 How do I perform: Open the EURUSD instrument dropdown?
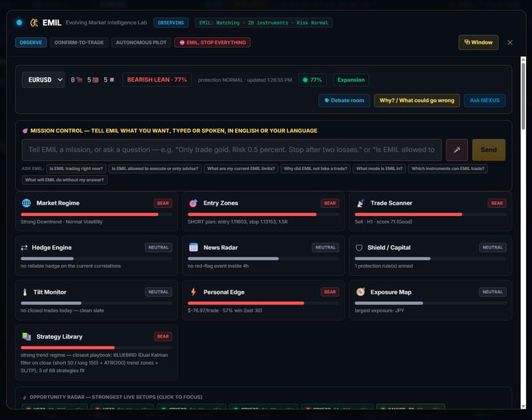coord(43,80)
